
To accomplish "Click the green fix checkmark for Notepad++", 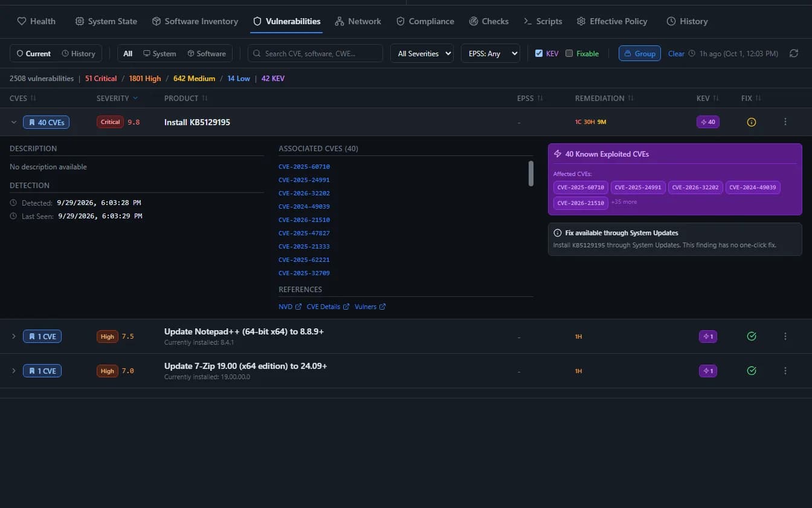I will tap(752, 336).
